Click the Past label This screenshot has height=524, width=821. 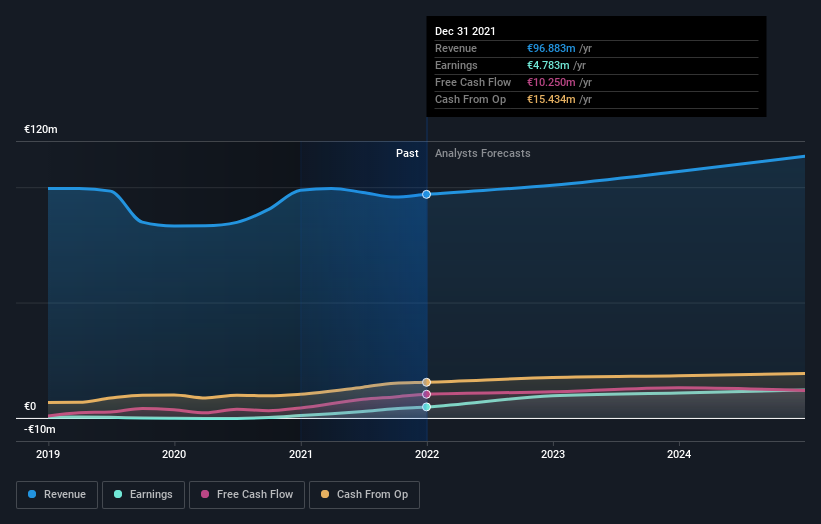pyautogui.click(x=407, y=153)
